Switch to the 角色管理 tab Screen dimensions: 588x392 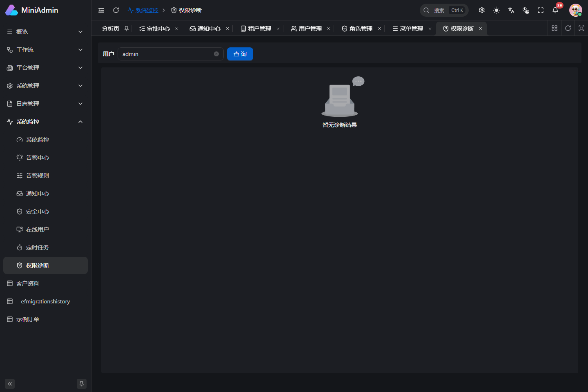tap(357, 29)
